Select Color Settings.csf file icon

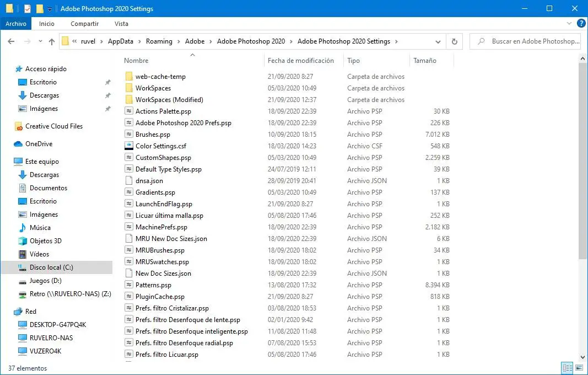tap(128, 146)
